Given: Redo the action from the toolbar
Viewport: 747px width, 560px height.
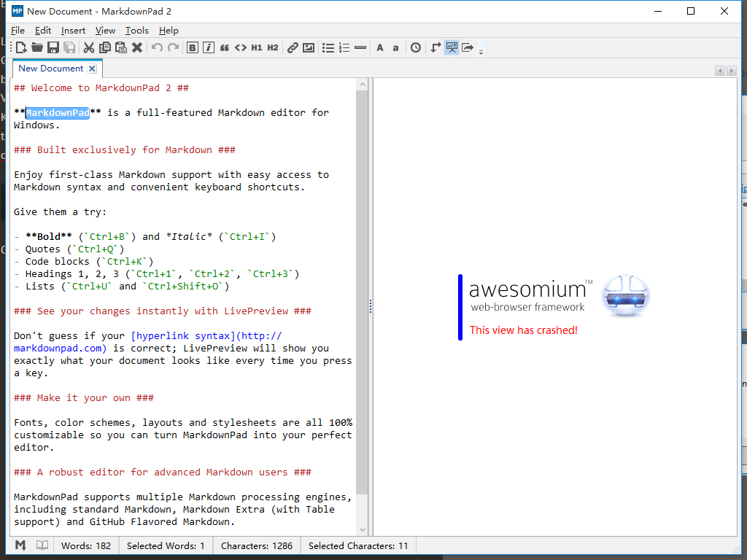Looking at the screenshot, I should point(174,47).
